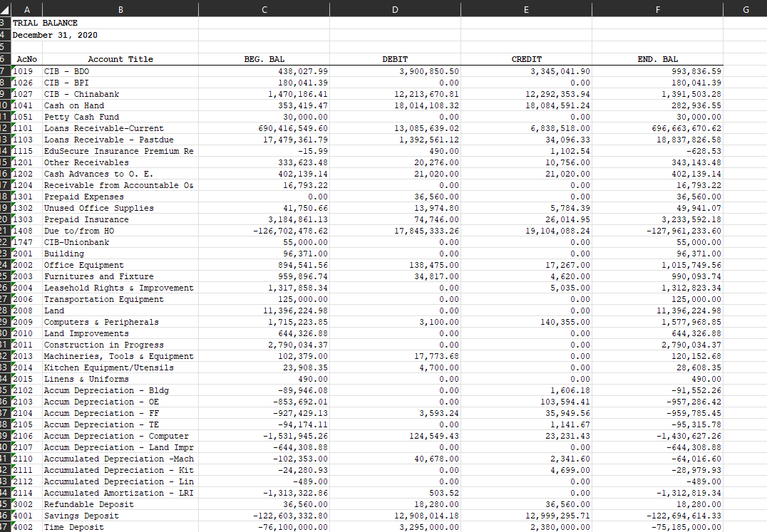Select column G header
This screenshot has width=767, height=532.
click(x=746, y=9)
